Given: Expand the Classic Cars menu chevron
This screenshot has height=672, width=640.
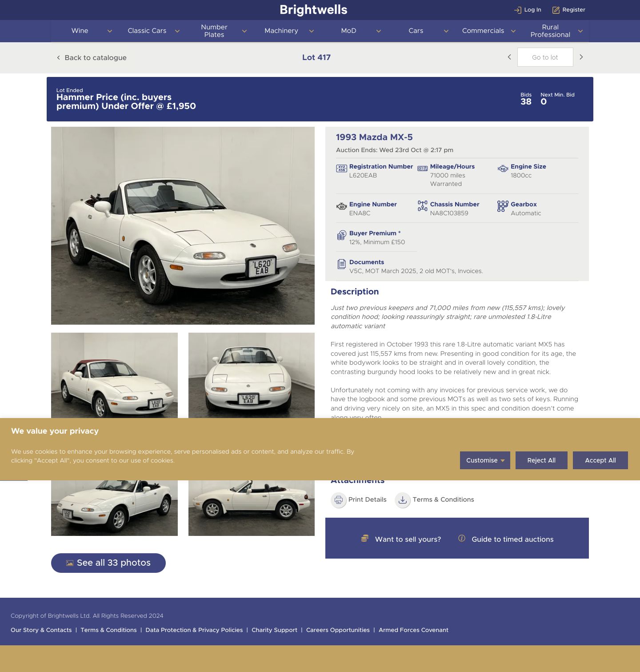Looking at the screenshot, I should click(177, 31).
